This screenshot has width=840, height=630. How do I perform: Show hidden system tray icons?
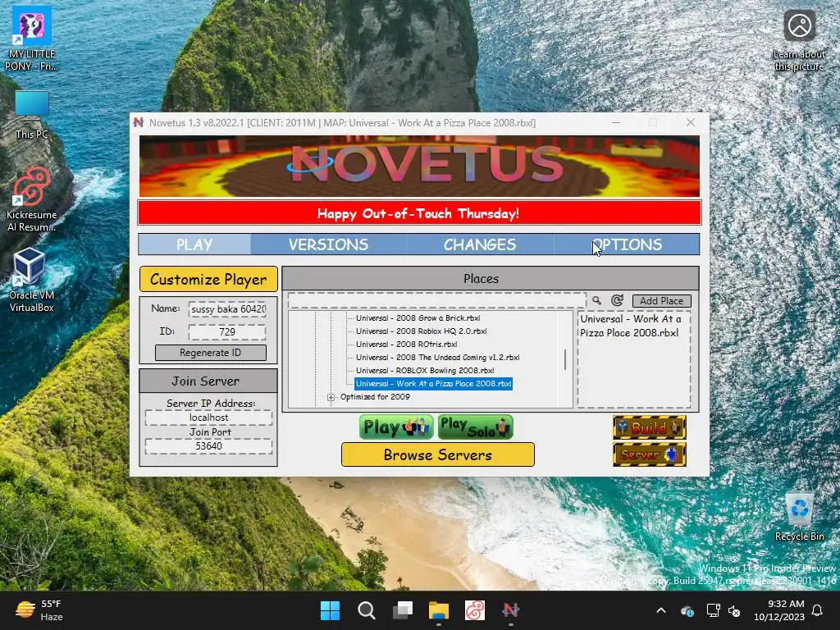tap(661, 610)
